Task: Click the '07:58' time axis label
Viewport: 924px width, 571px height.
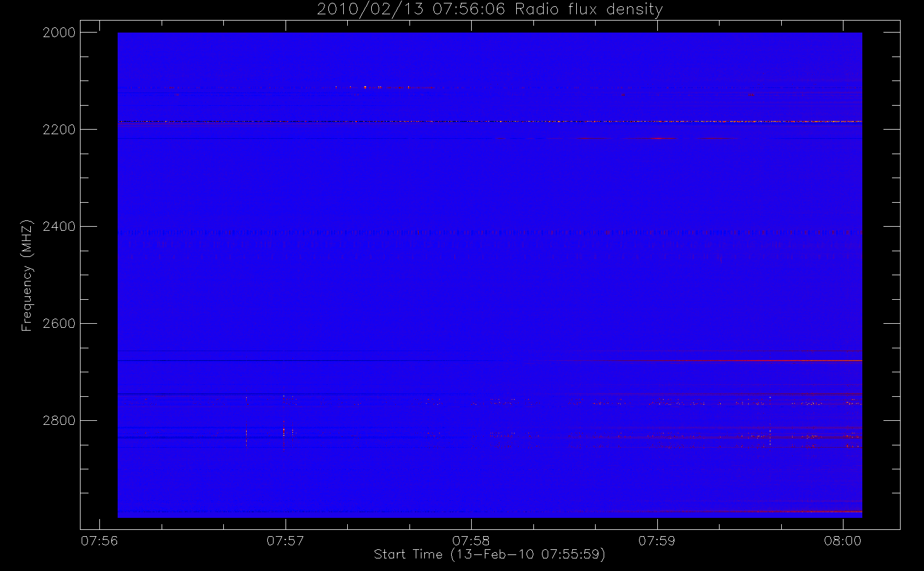Action: pos(471,541)
